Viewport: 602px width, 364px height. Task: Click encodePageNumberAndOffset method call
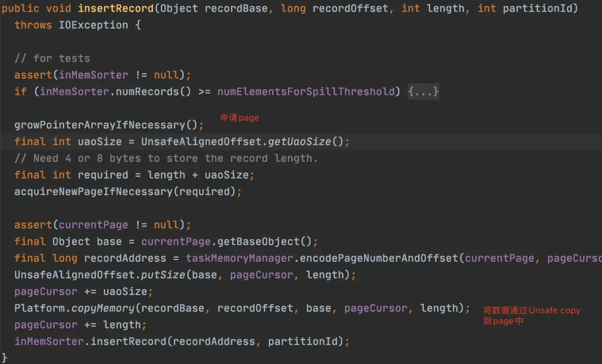[379, 258]
